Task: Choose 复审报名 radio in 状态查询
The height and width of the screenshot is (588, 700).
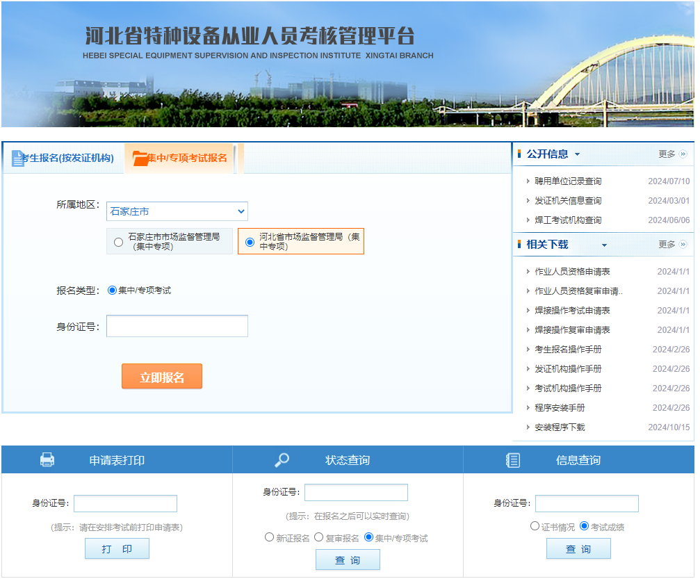Action: click(319, 537)
